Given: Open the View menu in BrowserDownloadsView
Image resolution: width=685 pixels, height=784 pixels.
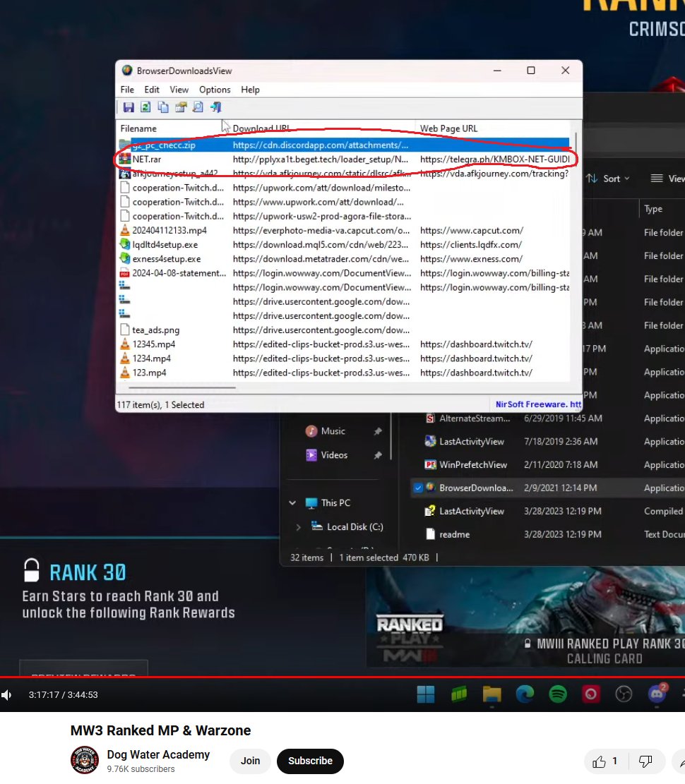Looking at the screenshot, I should pyautogui.click(x=179, y=90).
